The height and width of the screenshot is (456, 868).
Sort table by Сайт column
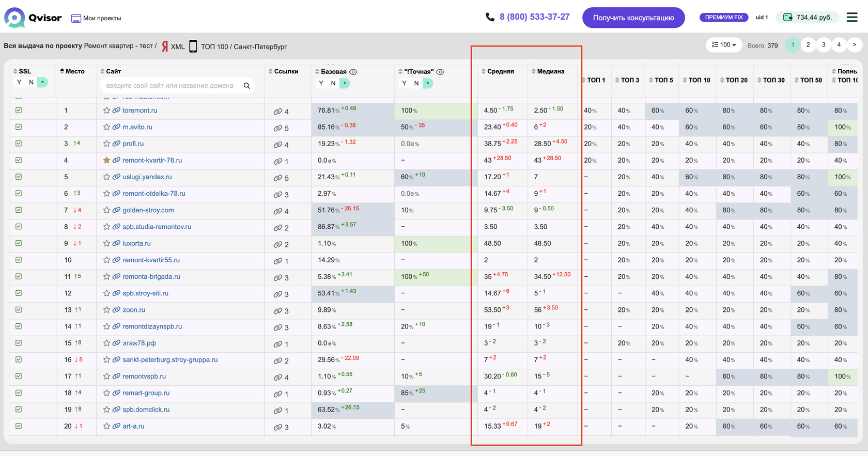tap(111, 71)
